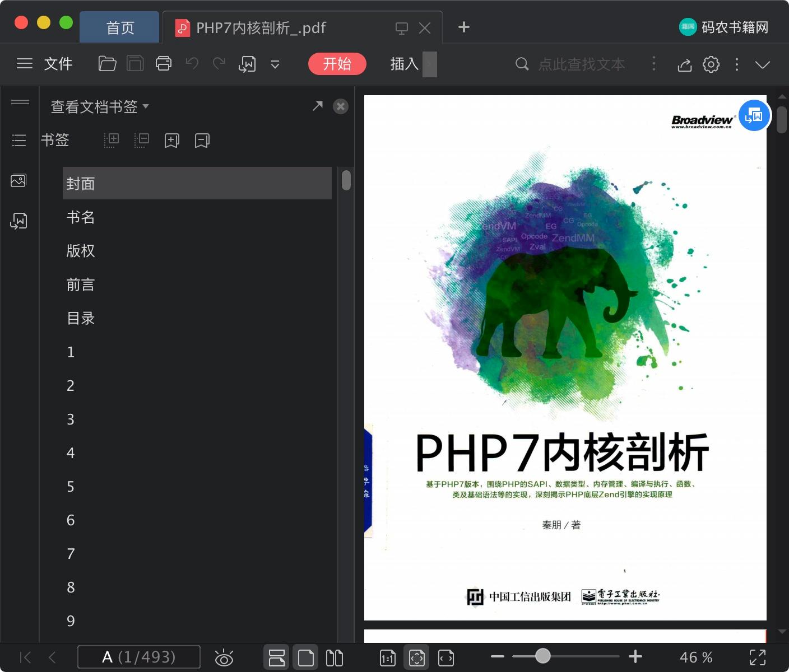Set zoom to actual size 1:1
This screenshot has height=672, width=789.
(x=388, y=658)
